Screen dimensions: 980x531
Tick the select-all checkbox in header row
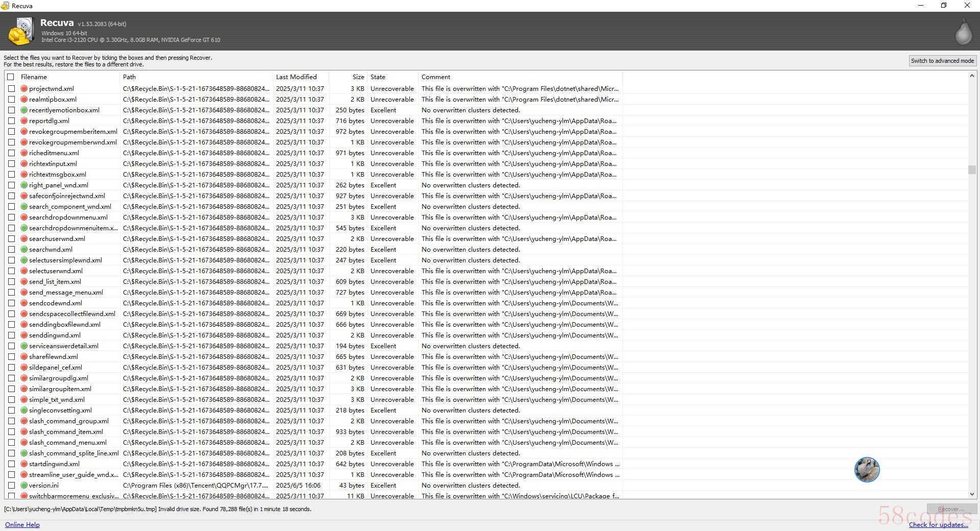coord(11,77)
